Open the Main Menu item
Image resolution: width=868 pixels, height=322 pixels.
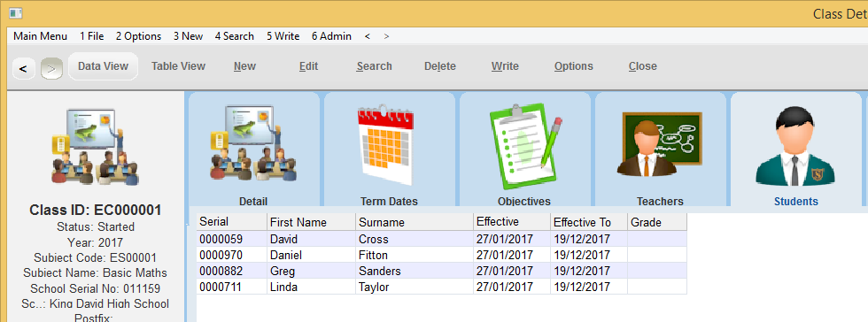pos(41,36)
